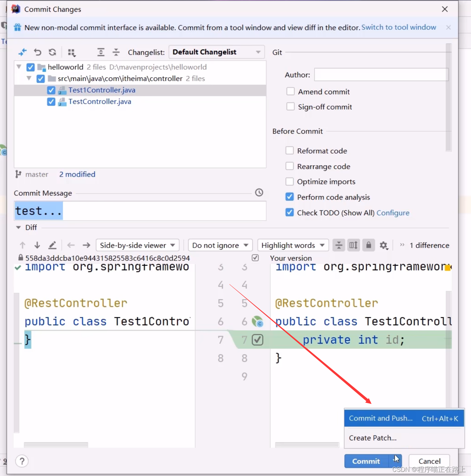Click Switch to tool window link
The image size is (471, 476).
click(x=399, y=27)
